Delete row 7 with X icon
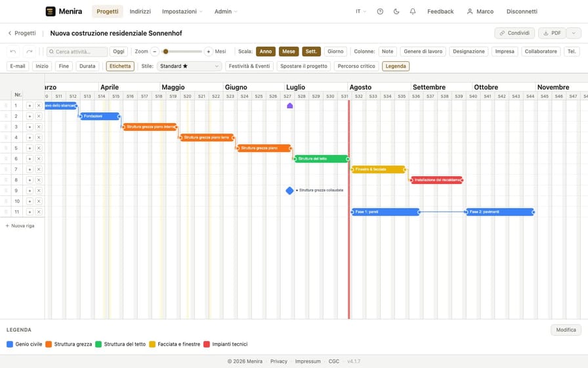 [x=39, y=170]
